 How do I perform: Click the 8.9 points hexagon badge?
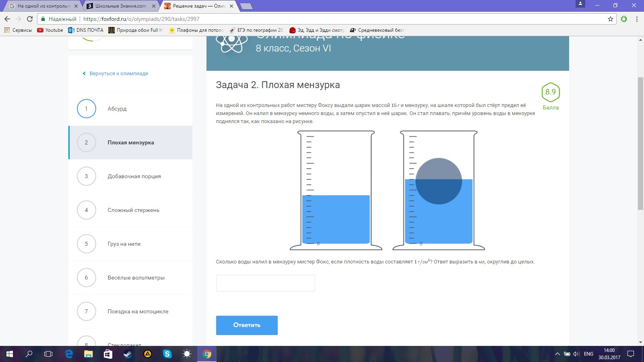pos(551,92)
